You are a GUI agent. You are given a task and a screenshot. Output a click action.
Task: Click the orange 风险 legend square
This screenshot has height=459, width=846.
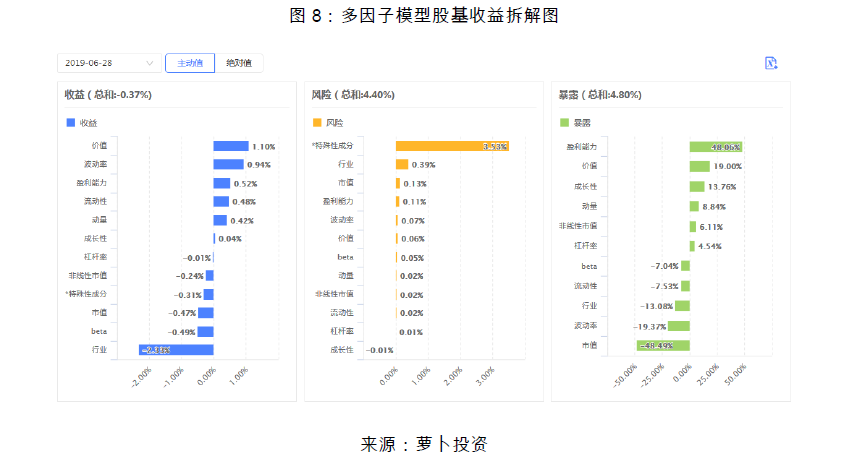(x=317, y=122)
